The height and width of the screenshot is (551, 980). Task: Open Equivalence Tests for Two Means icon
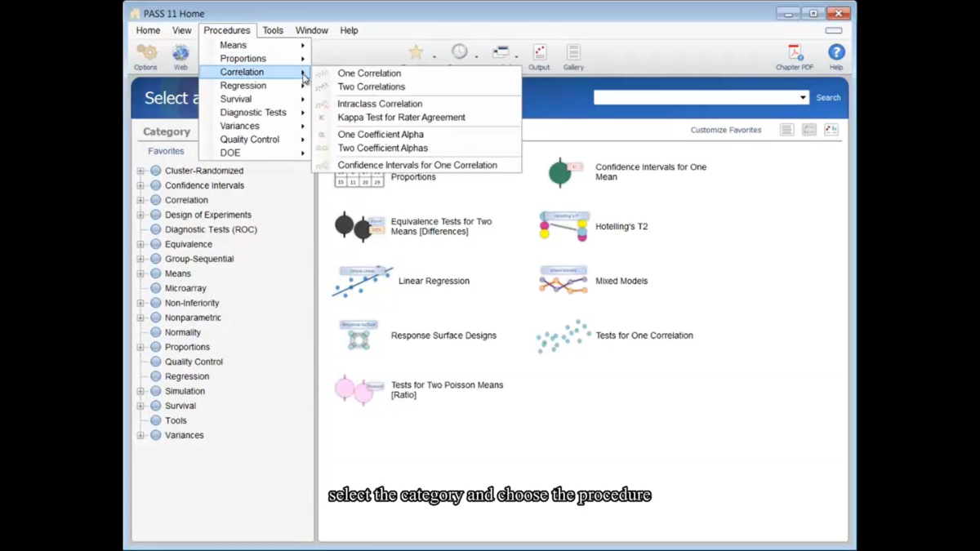pyautogui.click(x=359, y=226)
